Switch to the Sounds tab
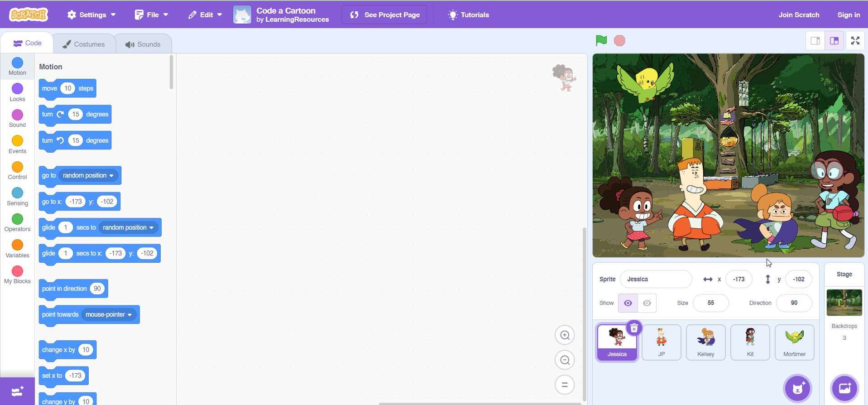868x405 pixels. (143, 44)
